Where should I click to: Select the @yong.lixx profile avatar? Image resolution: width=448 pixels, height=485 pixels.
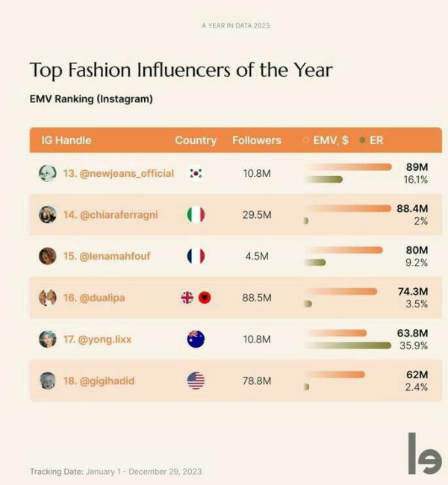coord(47,339)
